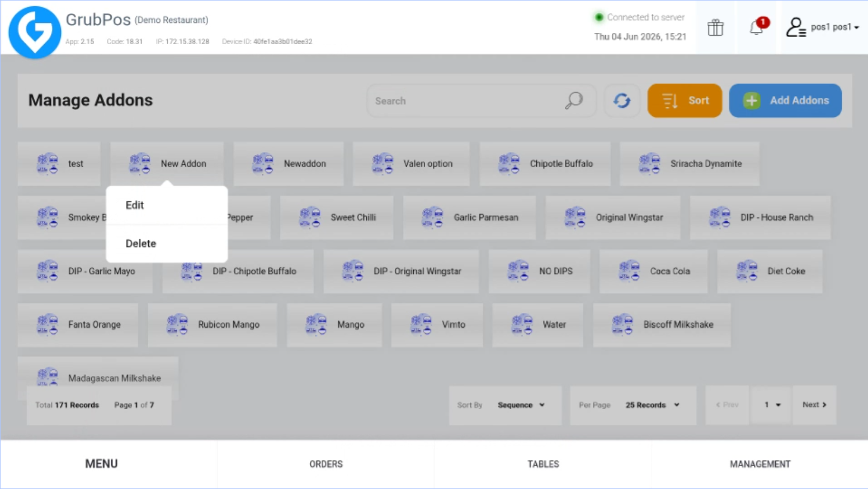Click the NO DIPS addon icon

point(518,271)
